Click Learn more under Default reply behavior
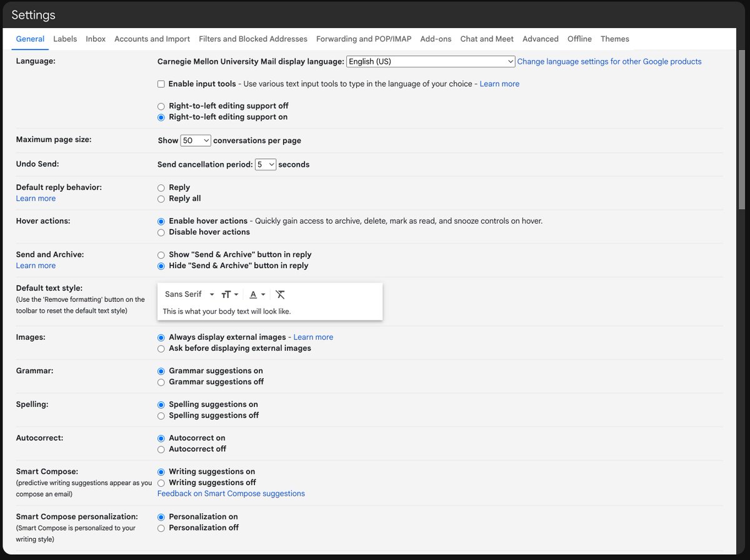Viewport: 750px width, 560px height. point(36,199)
